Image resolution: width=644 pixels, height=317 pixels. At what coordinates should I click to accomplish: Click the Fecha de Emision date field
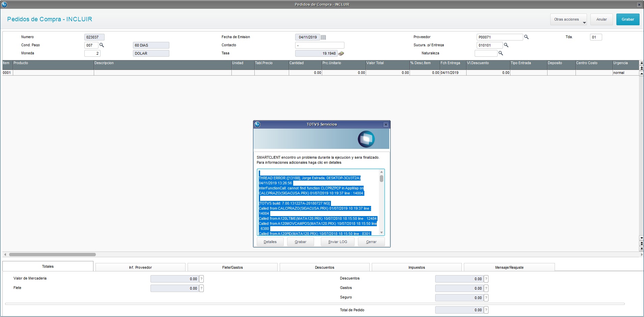(308, 37)
